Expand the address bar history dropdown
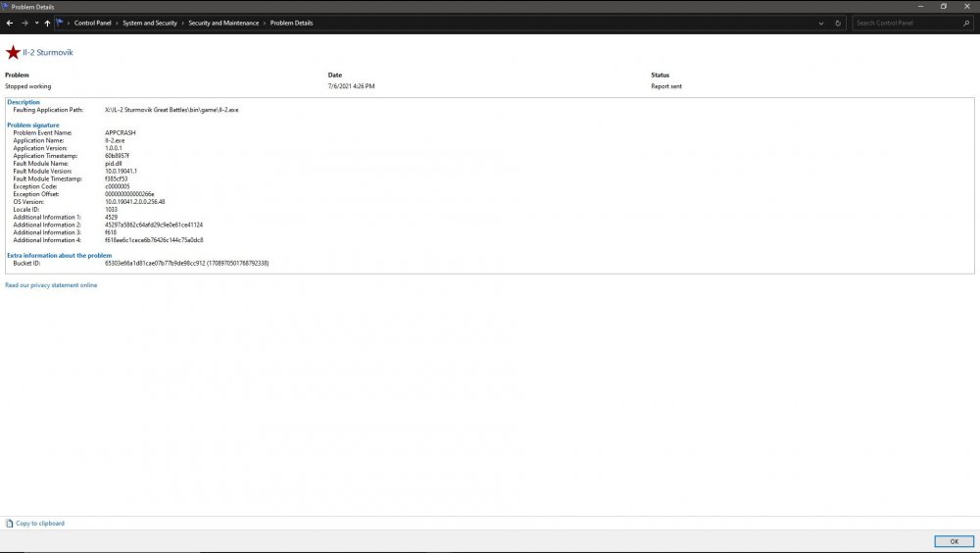This screenshot has height=553, width=980. [820, 23]
